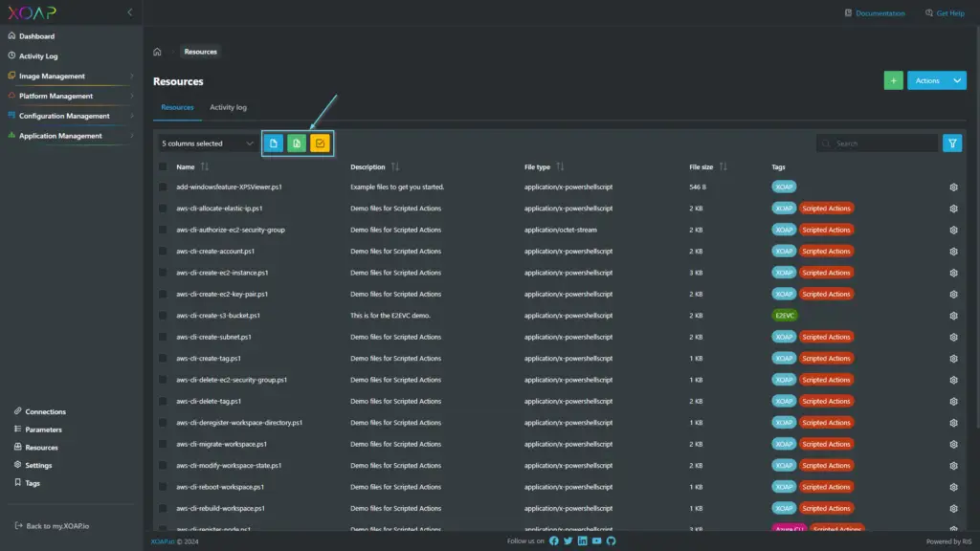Open gear settings for aws-cli-create-tag.ps1
The image size is (980, 551).
click(x=953, y=359)
